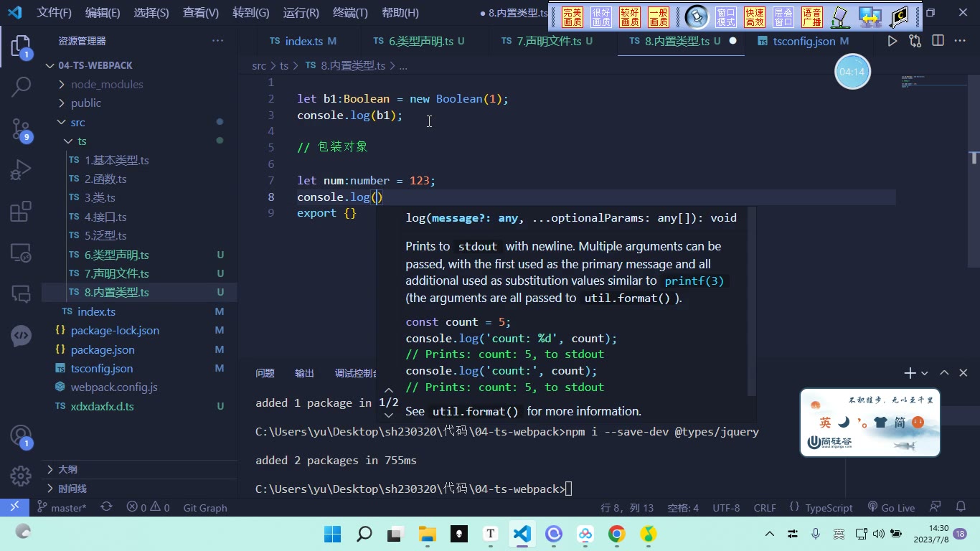
Task: Collapse the src folder
Action: point(77,122)
